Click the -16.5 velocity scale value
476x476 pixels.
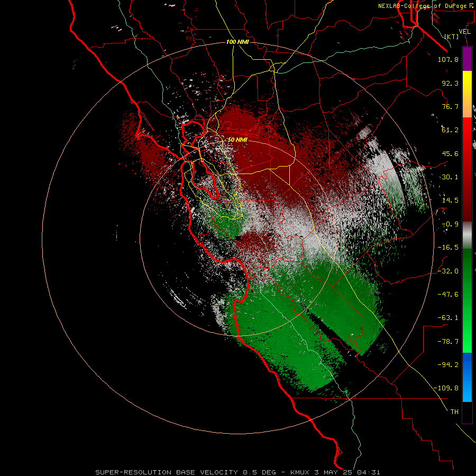[448, 248]
